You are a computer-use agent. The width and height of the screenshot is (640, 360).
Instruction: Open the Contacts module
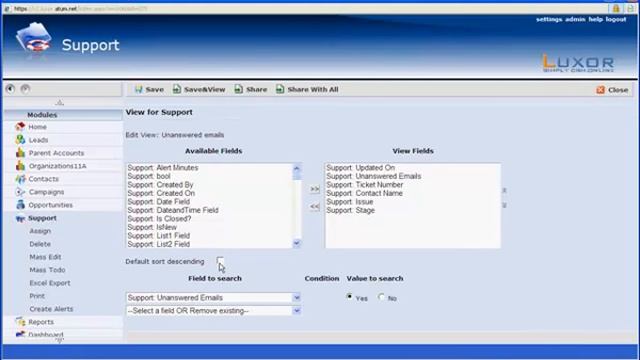coord(44,179)
